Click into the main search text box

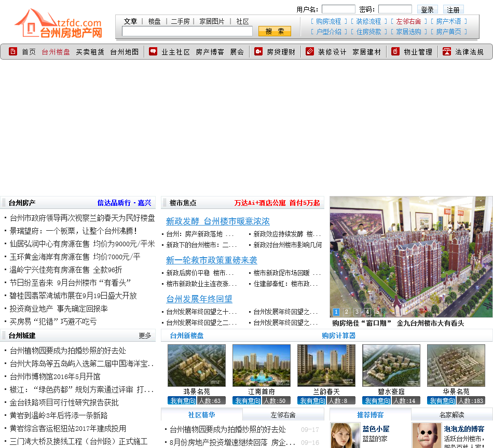[x=187, y=31]
